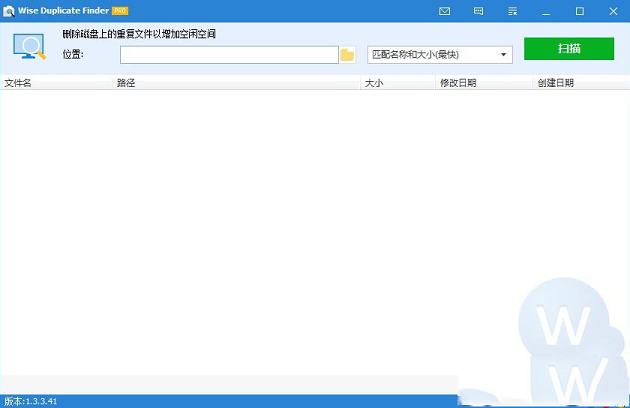Click the icon between envelope and hamburger menu
630x408 pixels.
[x=478, y=11]
